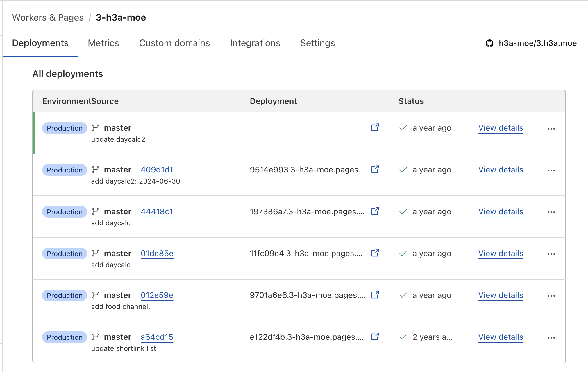Open more options menu for 409d1d1 deployment
The width and height of the screenshot is (588, 372).
click(x=551, y=170)
